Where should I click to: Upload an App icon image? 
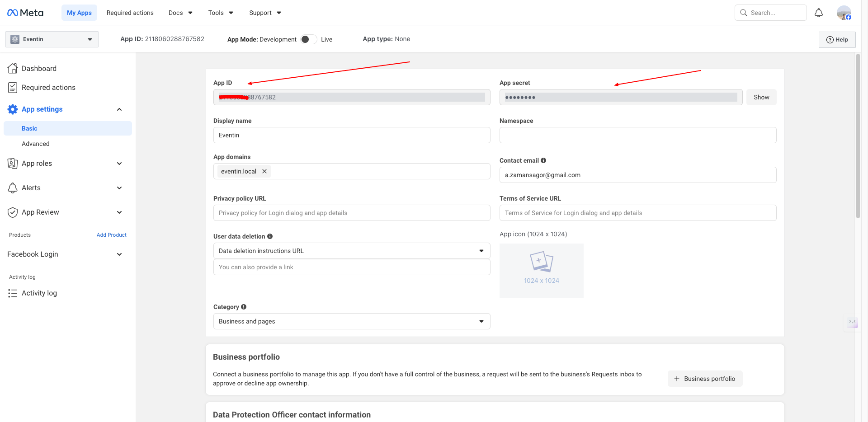pos(541,270)
